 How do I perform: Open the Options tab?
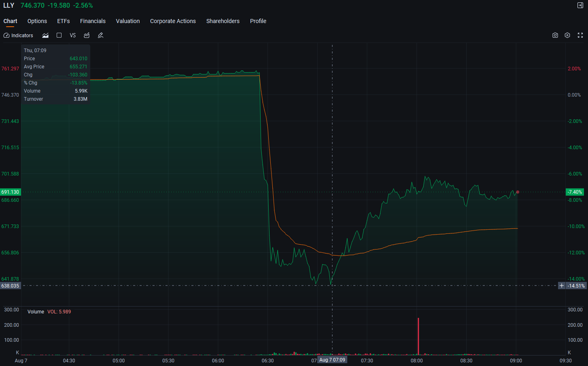click(37, 21)
